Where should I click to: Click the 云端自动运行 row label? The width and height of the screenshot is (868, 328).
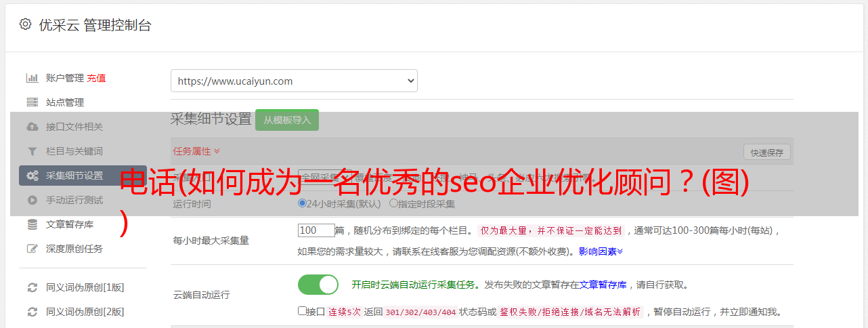pyautogui.click(x=201, y=295)
